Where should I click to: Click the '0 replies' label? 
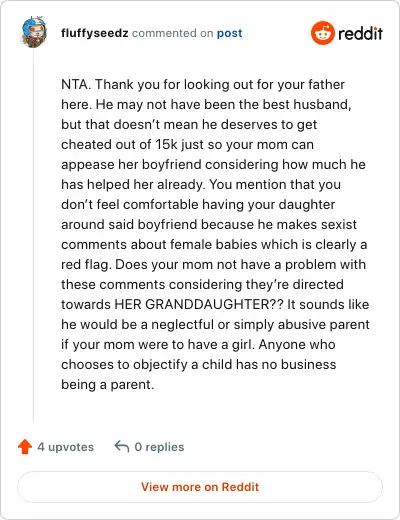[159, 447]
